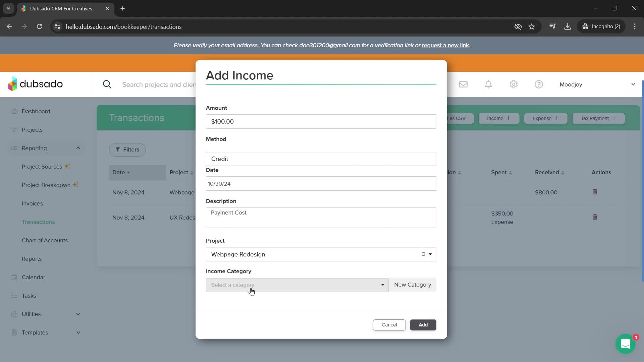644x362 pixels.
Task: Open the search magnifier icon
Action: coord(107,84)
